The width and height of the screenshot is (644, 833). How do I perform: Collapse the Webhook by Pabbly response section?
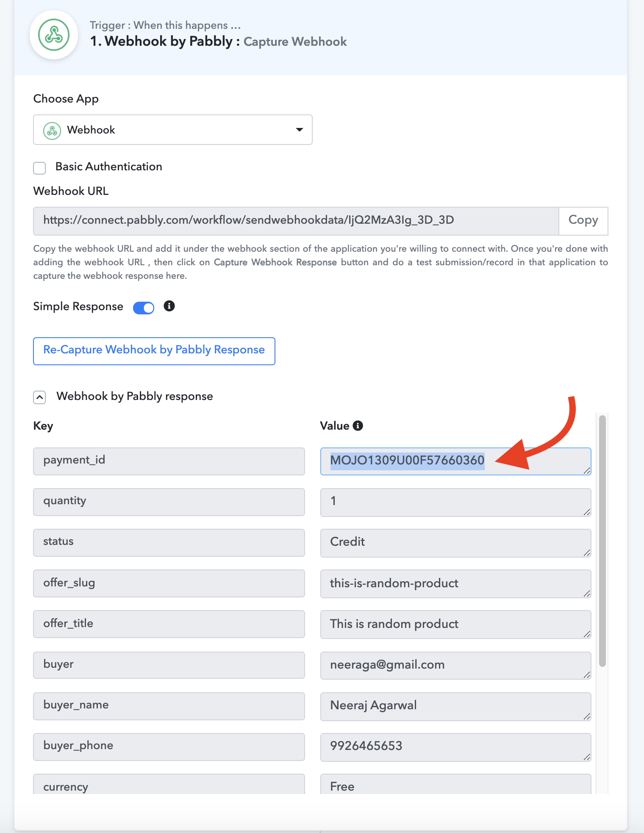click(x=39, y=397)
